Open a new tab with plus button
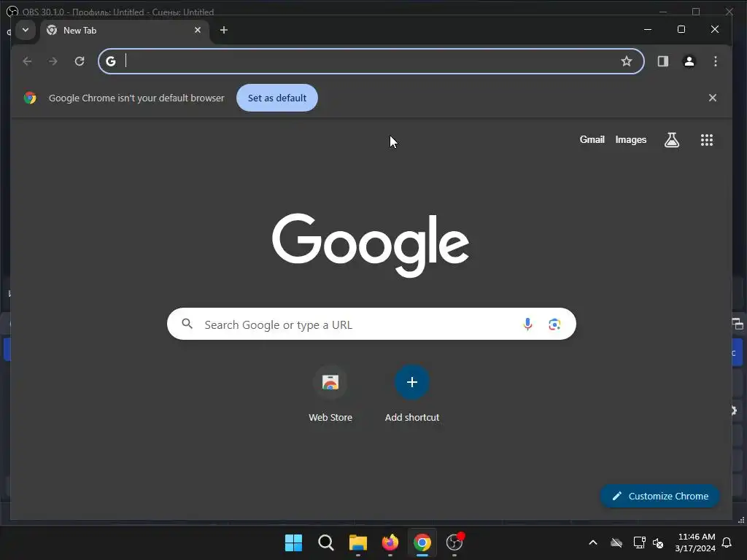 pyautogui.click(x=224, y=30)
